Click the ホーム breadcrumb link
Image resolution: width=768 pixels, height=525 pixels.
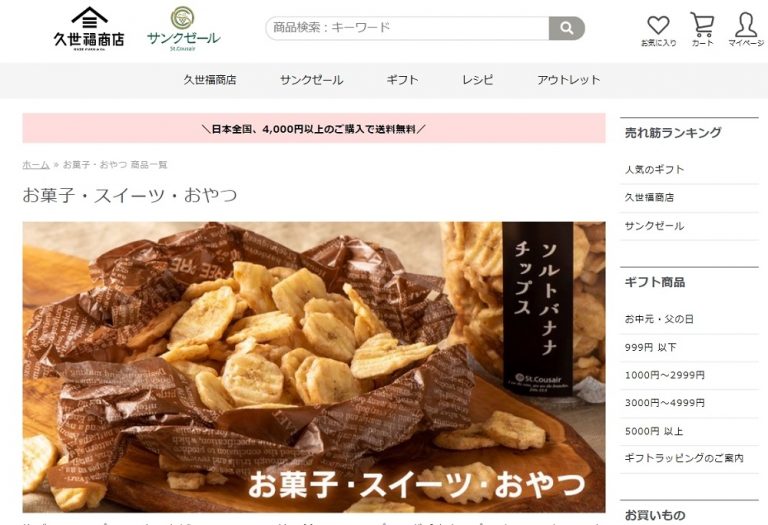tap(36, 165)
